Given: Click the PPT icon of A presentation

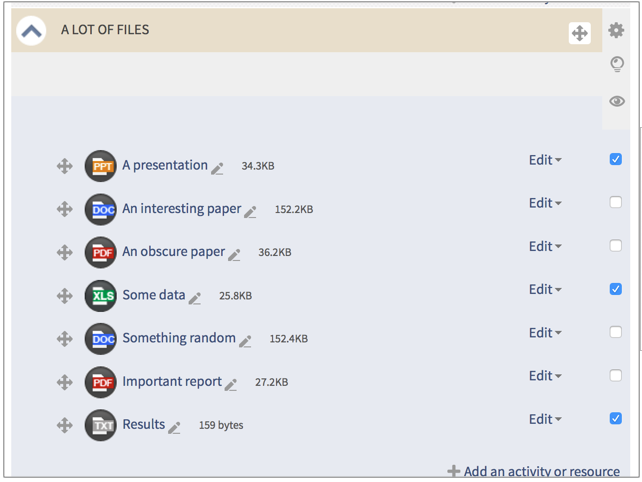Looking at the screenshot, I should pyautogui.click(x=101, y=166).
